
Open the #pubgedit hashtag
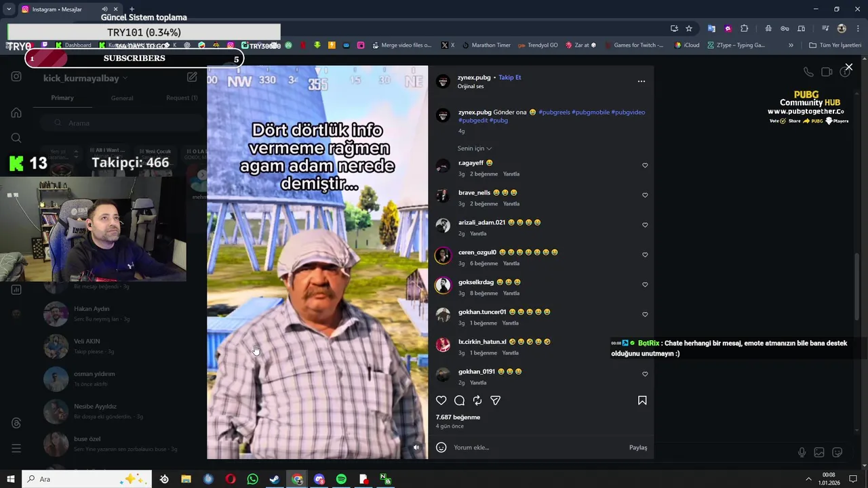[x=473, y=121]
